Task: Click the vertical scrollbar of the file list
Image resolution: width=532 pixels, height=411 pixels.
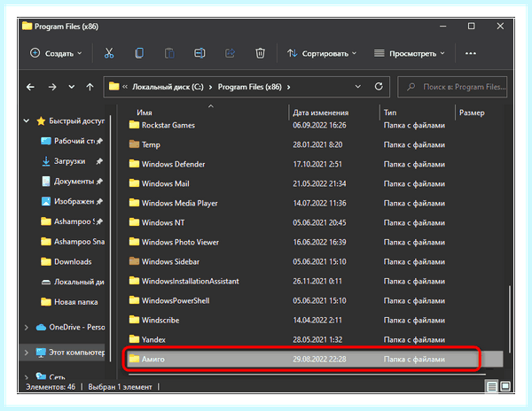Action: pos(509,319)
